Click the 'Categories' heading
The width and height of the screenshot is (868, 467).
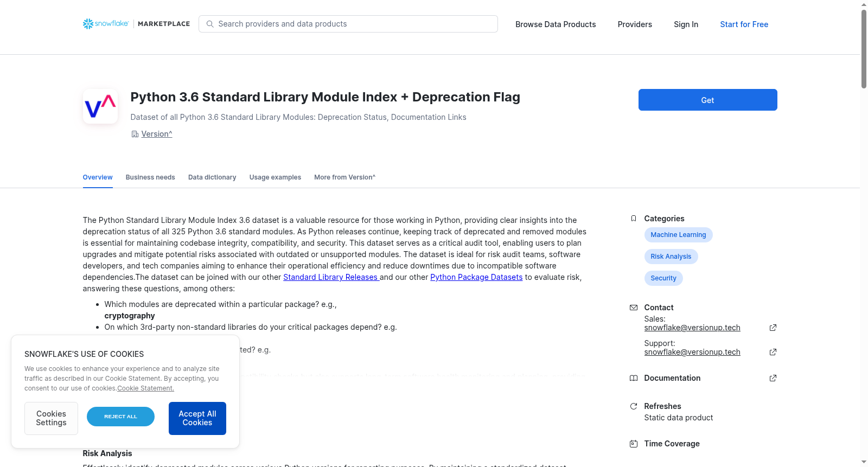(664, 219)
